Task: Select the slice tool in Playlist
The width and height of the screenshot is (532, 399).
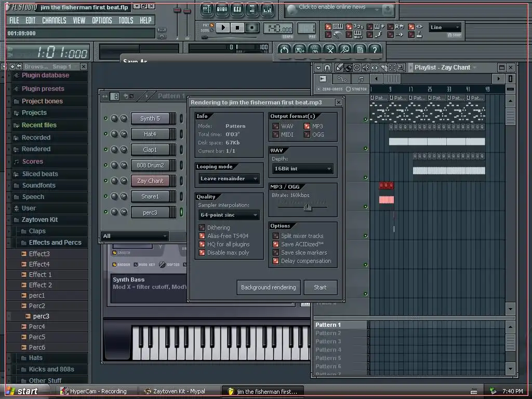Action: pos(383,68)
